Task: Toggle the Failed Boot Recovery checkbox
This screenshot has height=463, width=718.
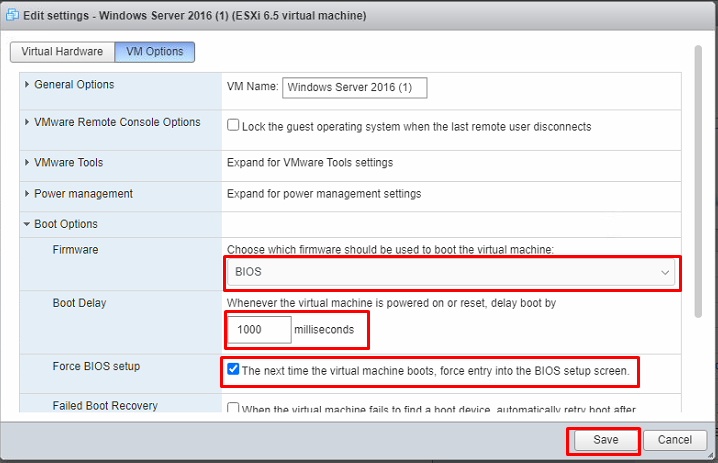Action: pyautogui.click(x=233, y=408)
